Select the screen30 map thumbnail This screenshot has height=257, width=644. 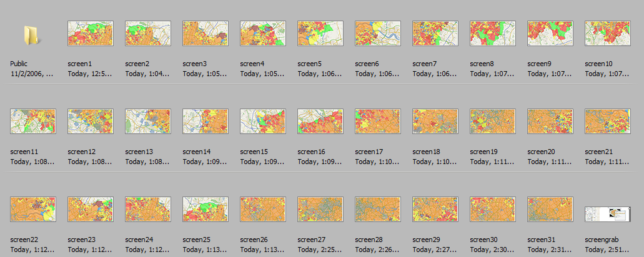(493, 209)
